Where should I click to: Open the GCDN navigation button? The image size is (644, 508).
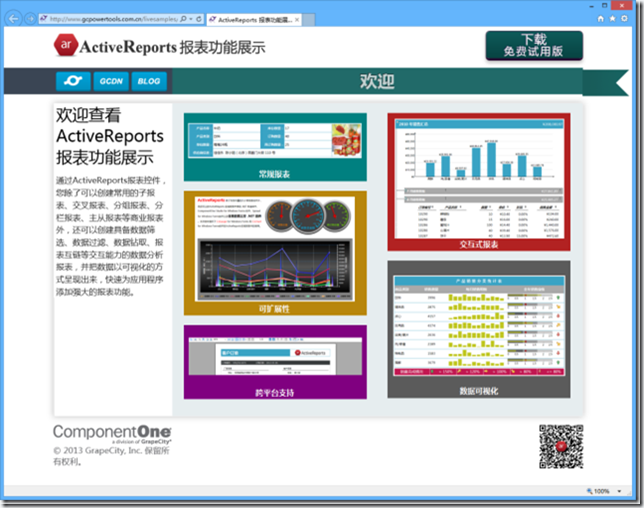click(111, 81)
